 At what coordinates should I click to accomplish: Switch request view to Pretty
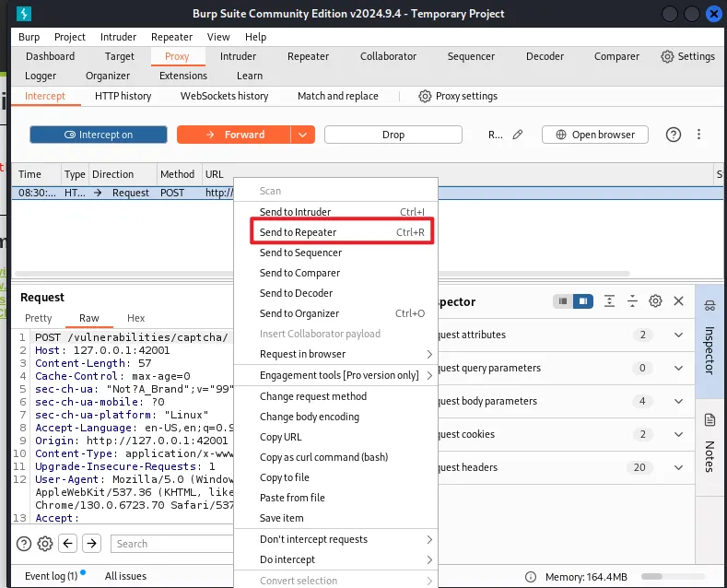(x=39, y=318)
